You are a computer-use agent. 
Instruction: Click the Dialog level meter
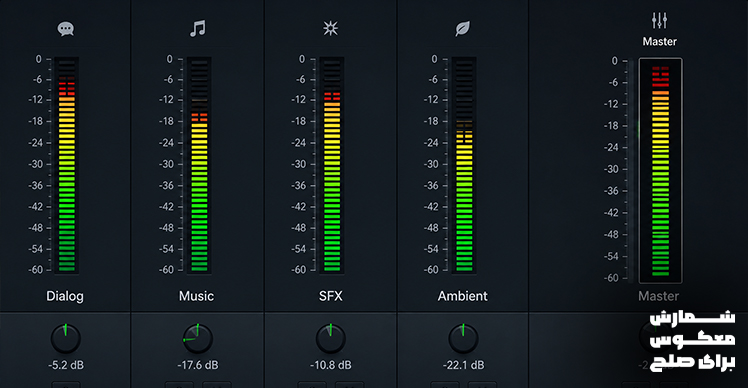click(67, 165)
